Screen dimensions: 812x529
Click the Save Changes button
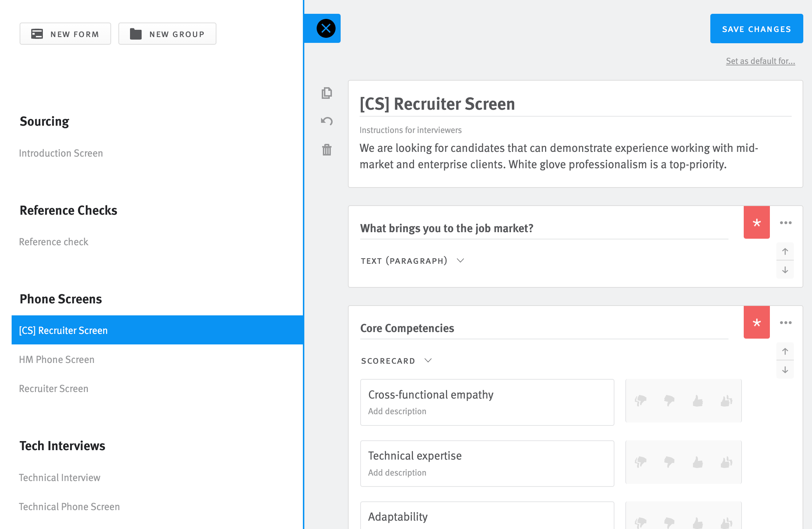coord(756,29)
